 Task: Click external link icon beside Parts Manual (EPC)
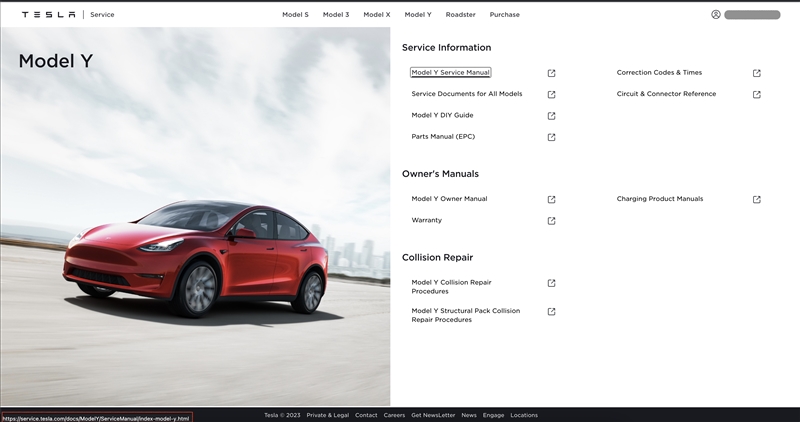coord(552,137)
